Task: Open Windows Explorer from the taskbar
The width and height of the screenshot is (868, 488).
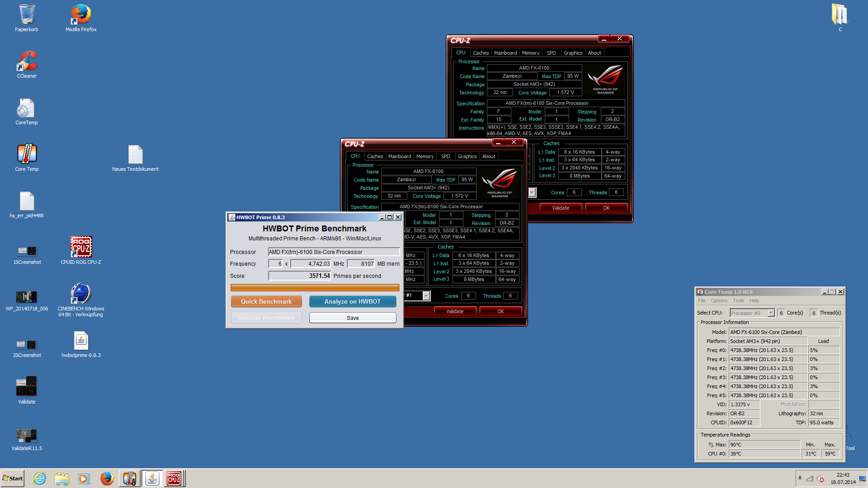Action: (x=62, y=479)
